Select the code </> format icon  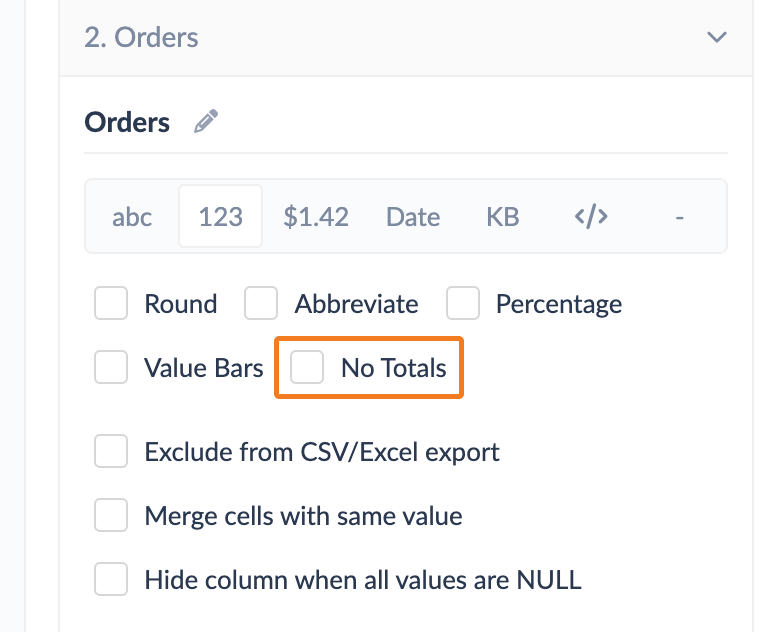pyautogui.click(x=591, y=216)
